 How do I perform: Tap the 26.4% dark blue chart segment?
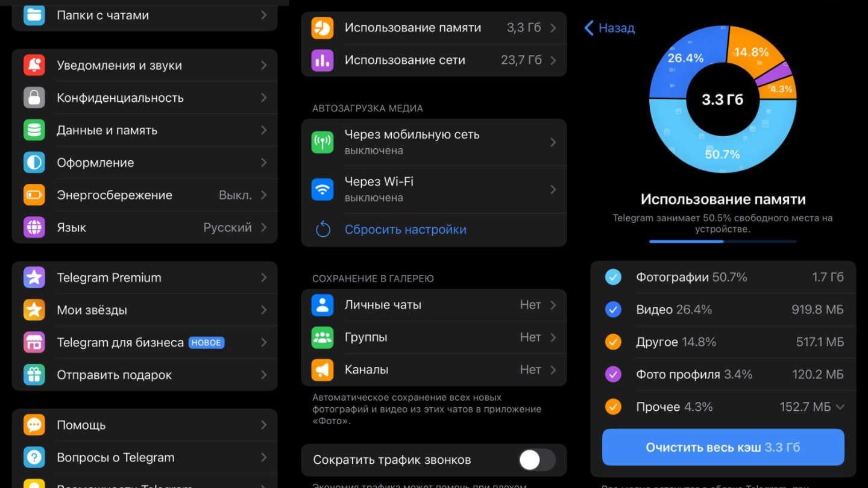pos(685,58)
